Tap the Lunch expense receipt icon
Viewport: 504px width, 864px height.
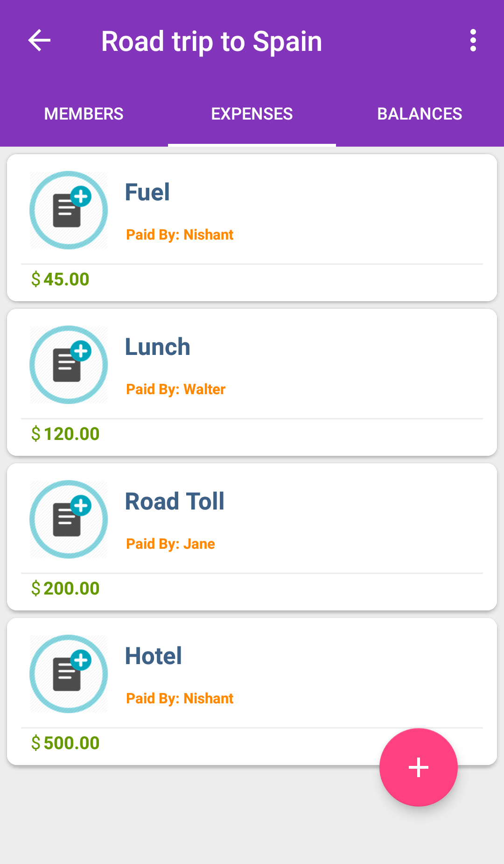(x=69, y=365)
